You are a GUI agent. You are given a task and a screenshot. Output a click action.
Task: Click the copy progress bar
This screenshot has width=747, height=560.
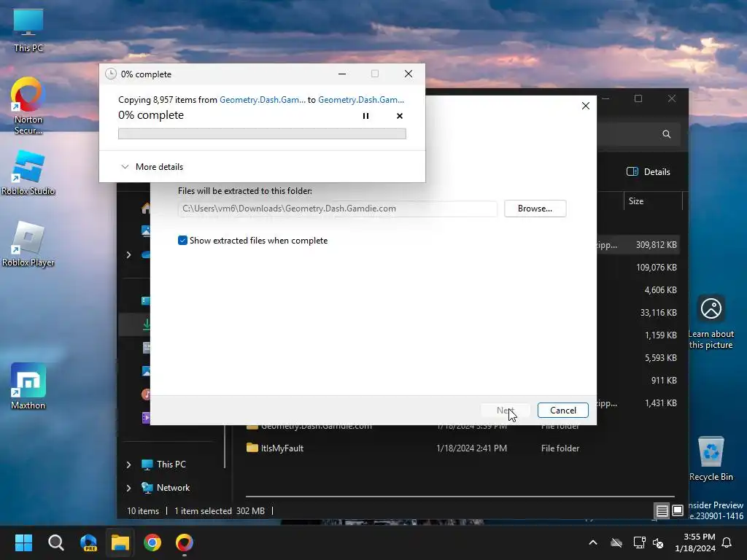[262, 134]
